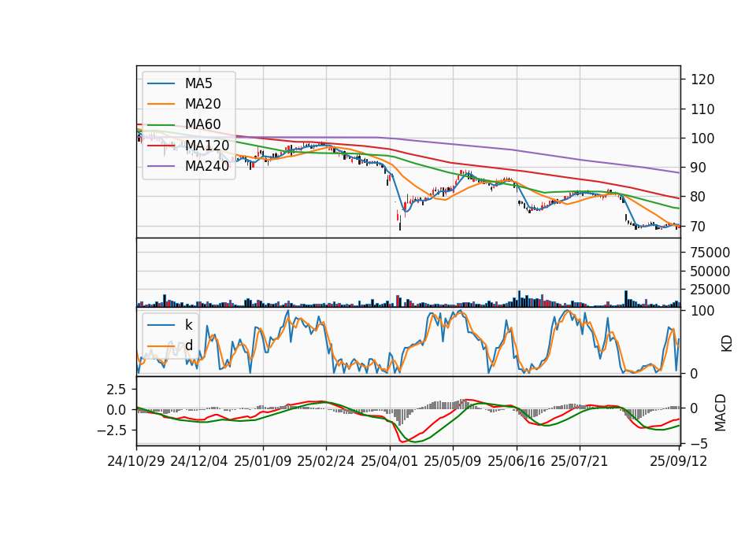Click the 25/07/21 date label
Screen dimensions: 756x543
pyautogui.click(x=580, y=461)
